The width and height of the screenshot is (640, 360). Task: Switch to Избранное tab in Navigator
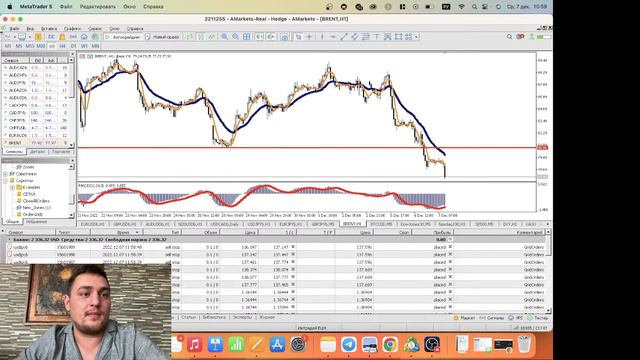click(36, 222)
